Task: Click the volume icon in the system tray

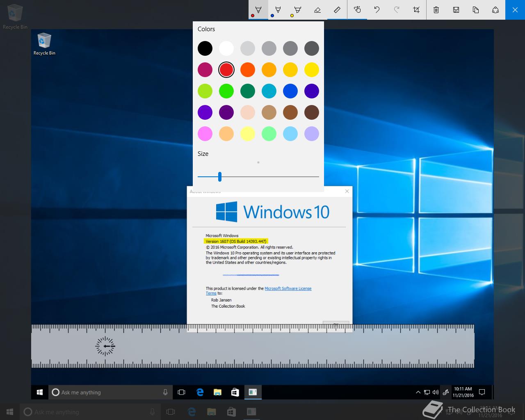Action: (435, 393)
